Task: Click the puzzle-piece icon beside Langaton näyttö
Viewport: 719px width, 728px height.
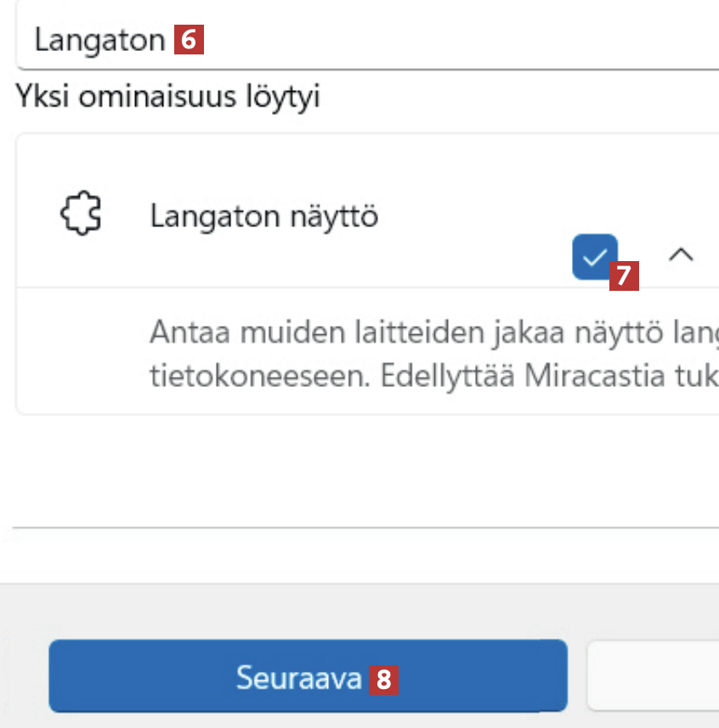Action: (81, 215)
